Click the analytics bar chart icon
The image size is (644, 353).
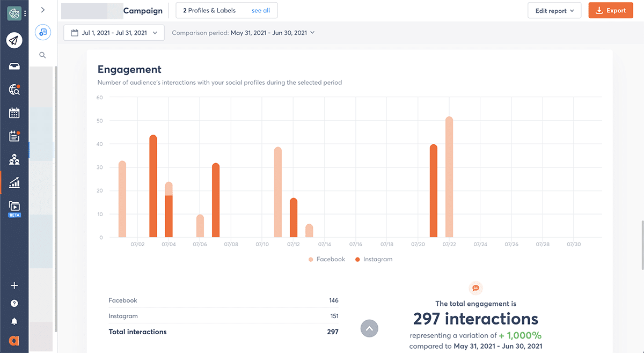[x=14, y=182]
